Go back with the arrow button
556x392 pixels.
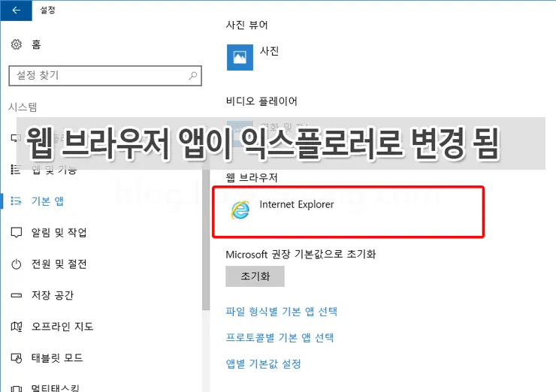(16, 11)
